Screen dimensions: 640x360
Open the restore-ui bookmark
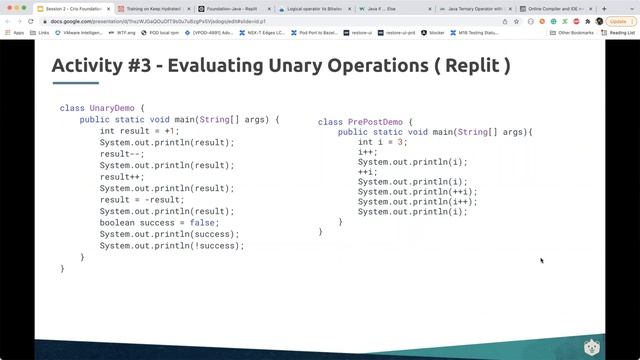tap(358, 33)
